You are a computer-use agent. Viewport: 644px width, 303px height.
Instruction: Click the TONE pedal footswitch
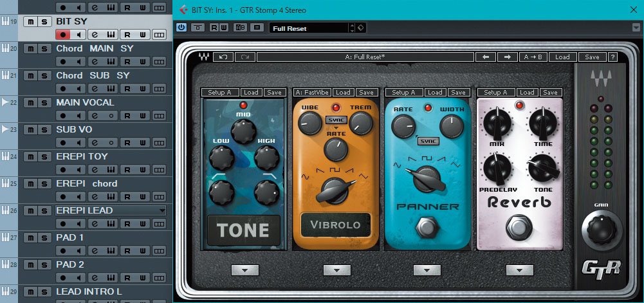(244, 230)
